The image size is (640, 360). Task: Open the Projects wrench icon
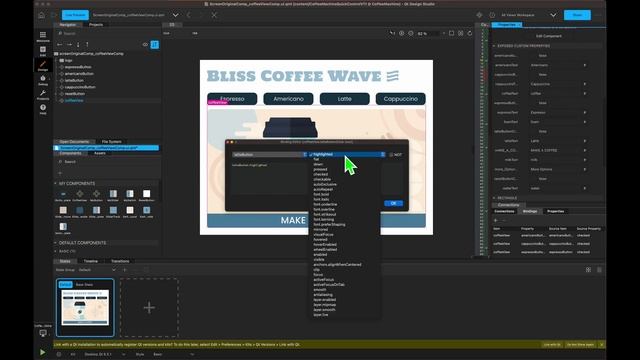[43, 95]
